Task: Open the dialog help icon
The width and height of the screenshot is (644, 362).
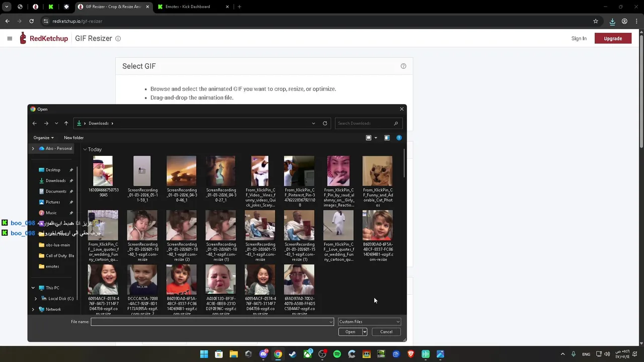Action: [x=399, y=138]
